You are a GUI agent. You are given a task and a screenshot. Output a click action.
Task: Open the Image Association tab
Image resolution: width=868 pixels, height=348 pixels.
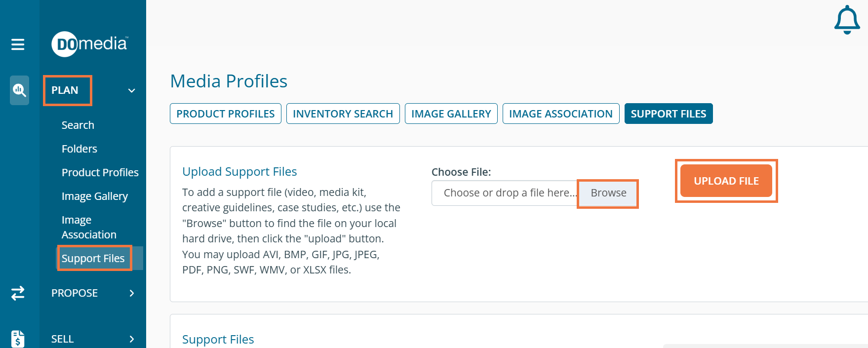(560, 114)
